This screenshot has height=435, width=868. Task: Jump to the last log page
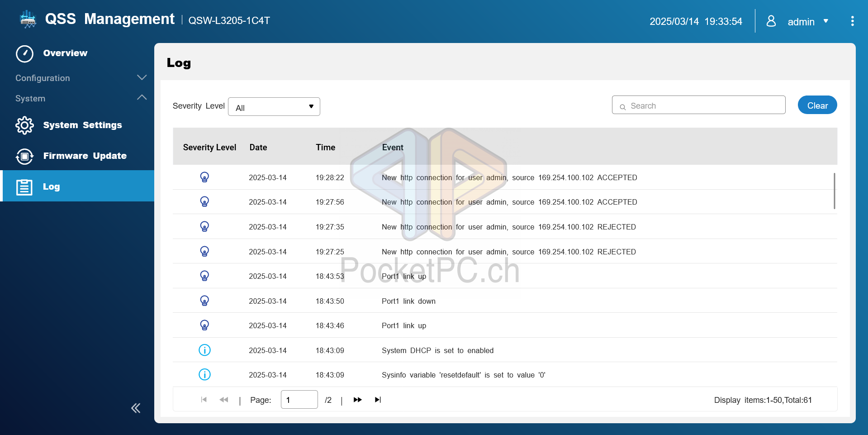point(378,400)
